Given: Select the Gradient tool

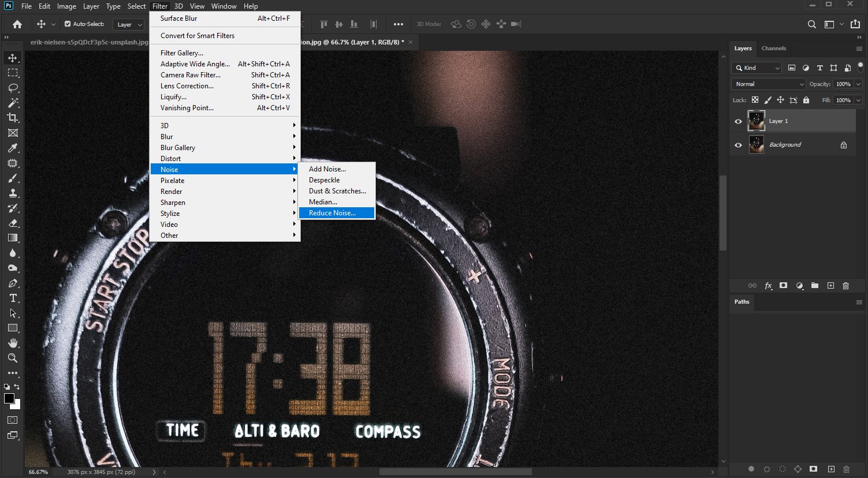Looking at the screenshot, I should coord(13,238).
